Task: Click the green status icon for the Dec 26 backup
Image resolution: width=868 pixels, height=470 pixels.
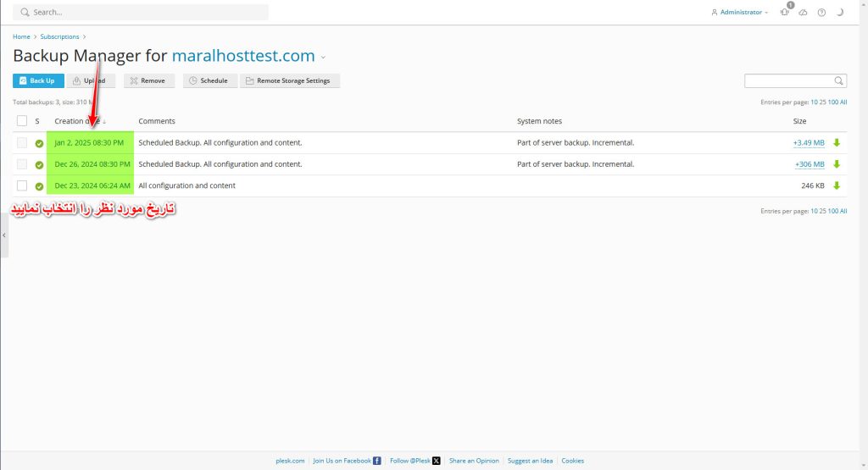Action: tap(39, 165)
